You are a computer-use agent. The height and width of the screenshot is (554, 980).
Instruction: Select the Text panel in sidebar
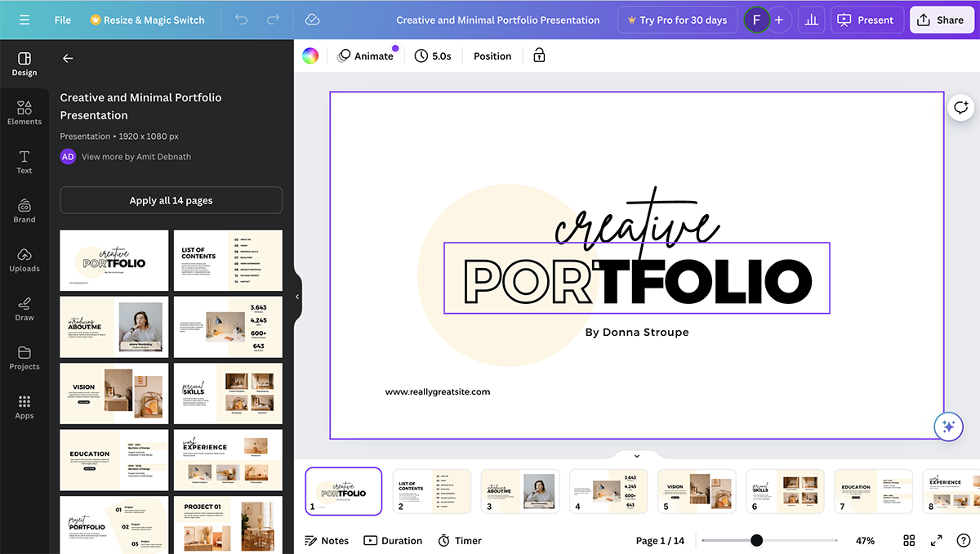(x=24, y=161)
